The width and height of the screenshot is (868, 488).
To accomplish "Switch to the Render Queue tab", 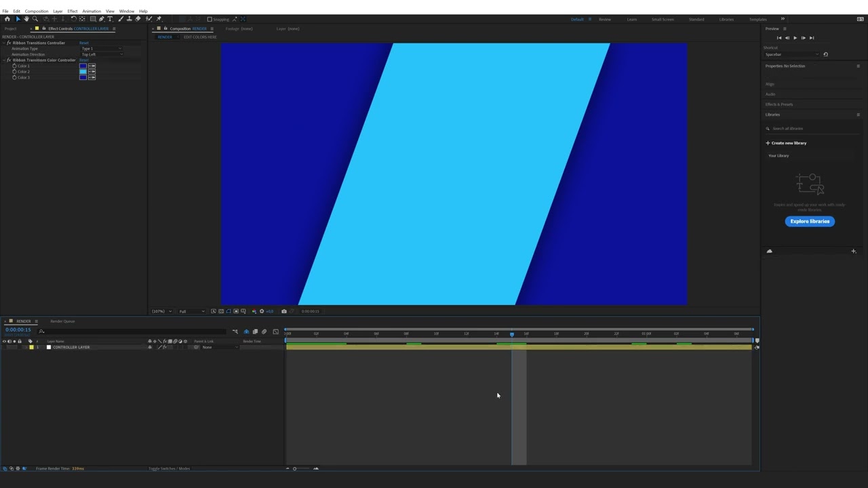I will point(62,321).
